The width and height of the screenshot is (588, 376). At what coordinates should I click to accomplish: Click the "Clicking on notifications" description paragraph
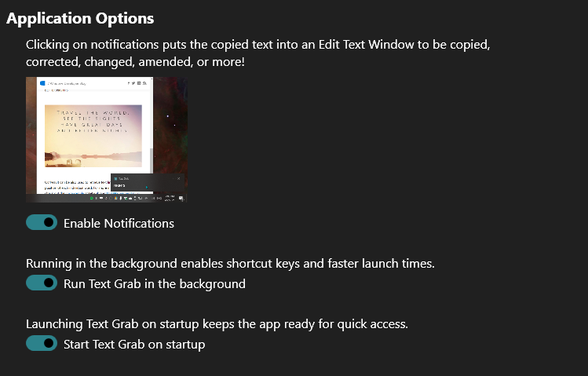tap(258, 52)
